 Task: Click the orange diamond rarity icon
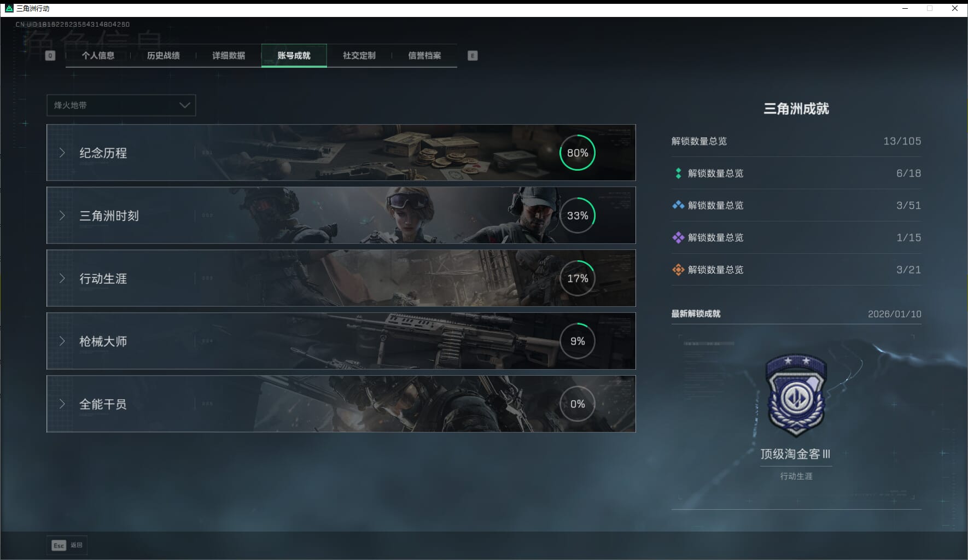[678, 270]
